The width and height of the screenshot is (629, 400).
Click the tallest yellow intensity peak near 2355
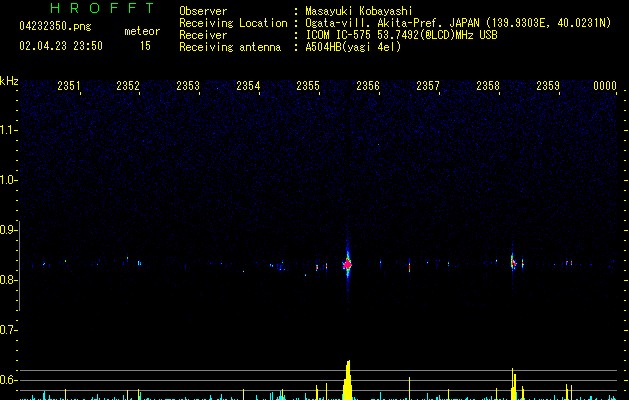pyautogui.click(x=347, y=380)
